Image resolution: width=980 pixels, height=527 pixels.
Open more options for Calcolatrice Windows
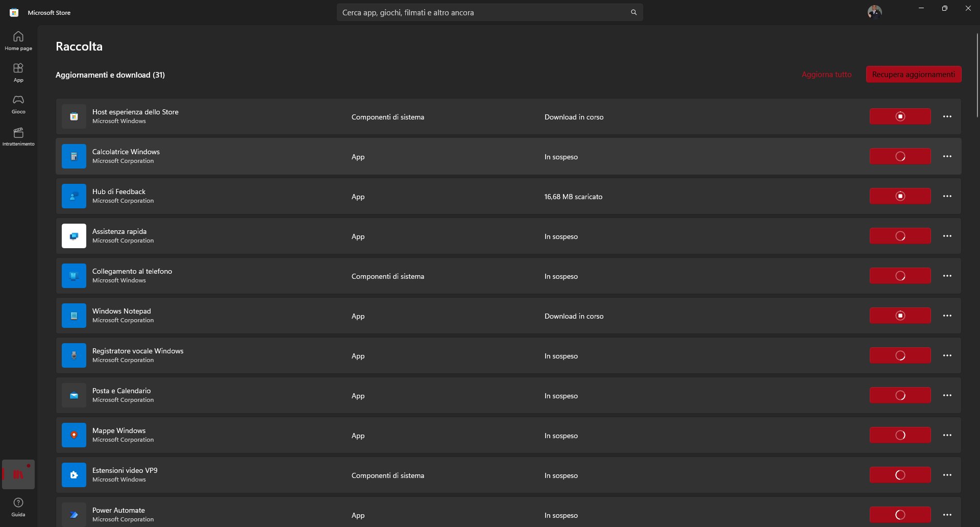click(x=947, y=156)
